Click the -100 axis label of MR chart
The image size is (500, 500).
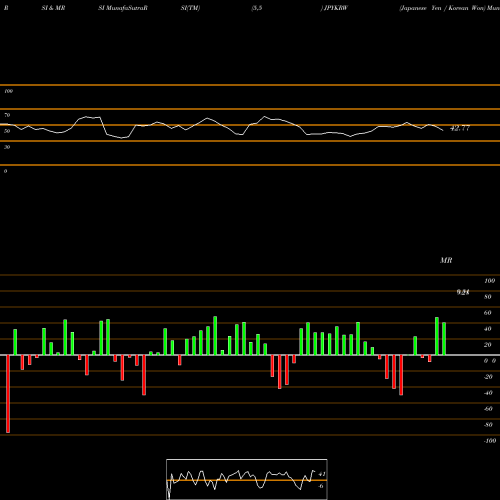pos(490,441)
